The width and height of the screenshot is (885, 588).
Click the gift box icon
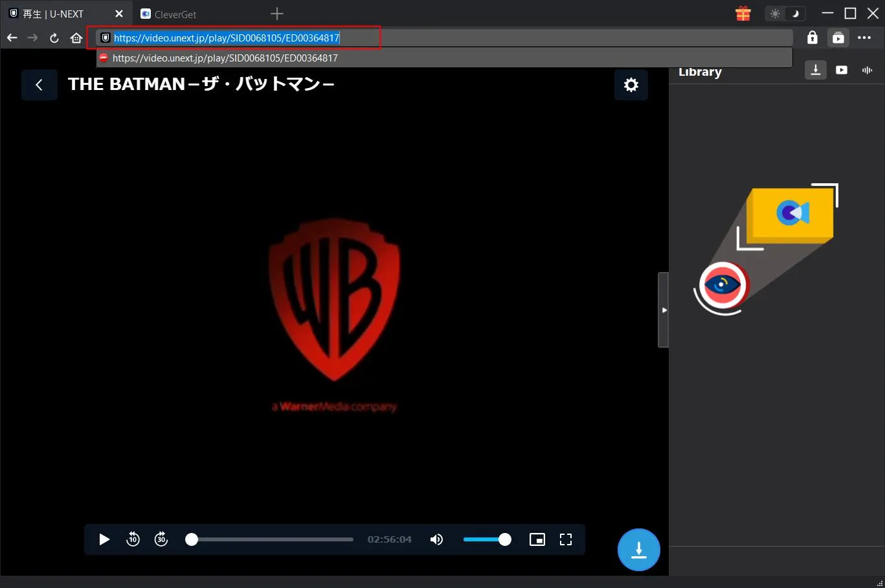743,14
